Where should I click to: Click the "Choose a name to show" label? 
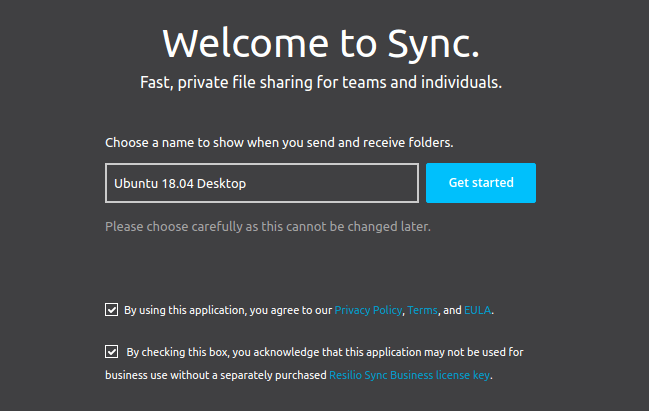(279, 143)
